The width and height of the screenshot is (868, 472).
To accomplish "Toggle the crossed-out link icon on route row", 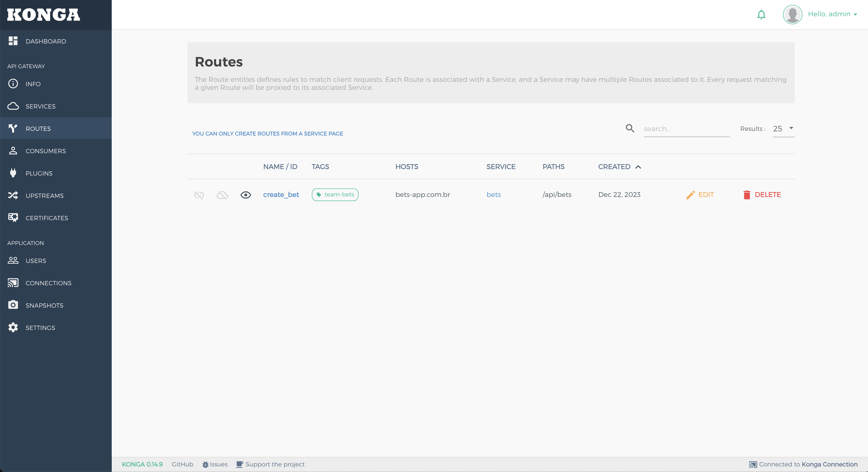I will point(199,195).
